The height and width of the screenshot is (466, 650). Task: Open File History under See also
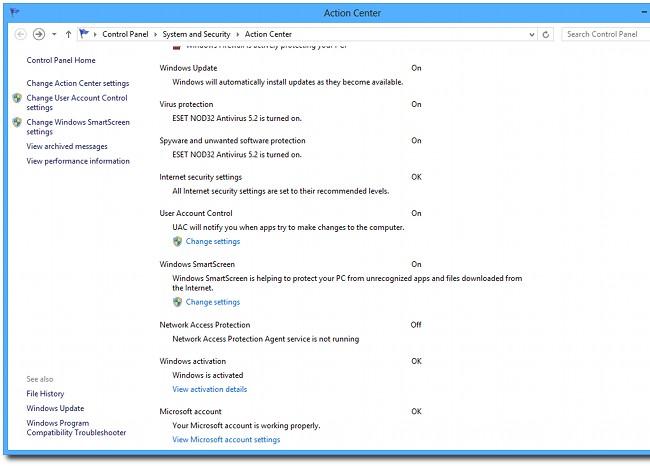coord(45,393)
